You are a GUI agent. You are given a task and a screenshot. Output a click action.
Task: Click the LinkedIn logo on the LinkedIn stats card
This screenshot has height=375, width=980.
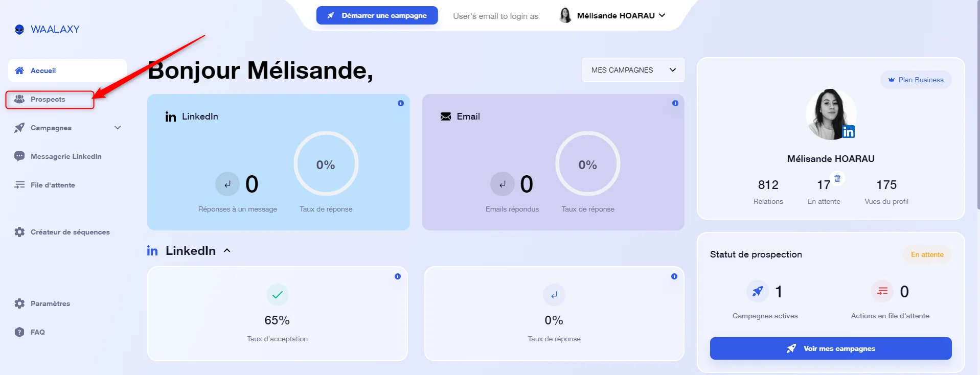(x=171, y=116)
